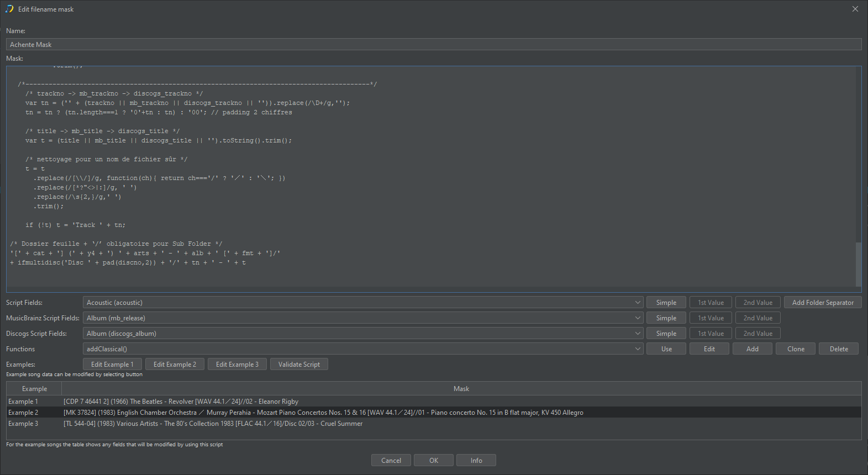Click the Use function button
Image resolution: width=868 pixels, height=475 pixels.
click(x=666, y=349)
